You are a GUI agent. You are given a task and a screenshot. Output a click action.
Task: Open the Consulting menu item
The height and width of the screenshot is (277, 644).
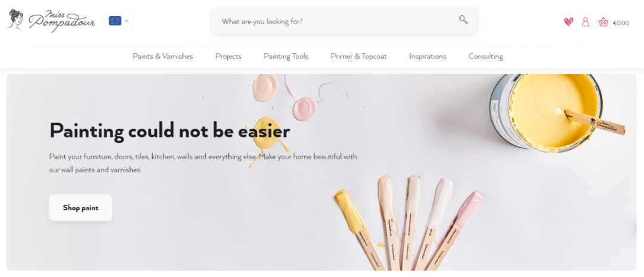[485, 56]
